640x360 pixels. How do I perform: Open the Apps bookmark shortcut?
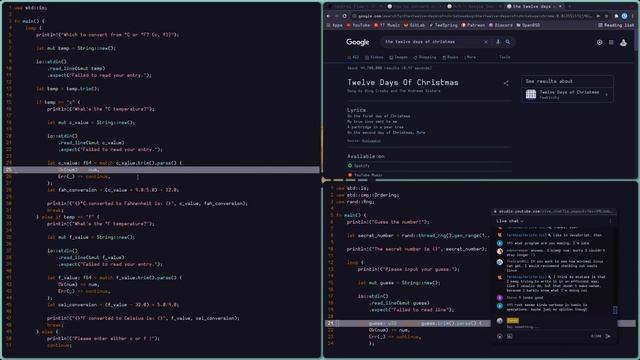[335, 25]
